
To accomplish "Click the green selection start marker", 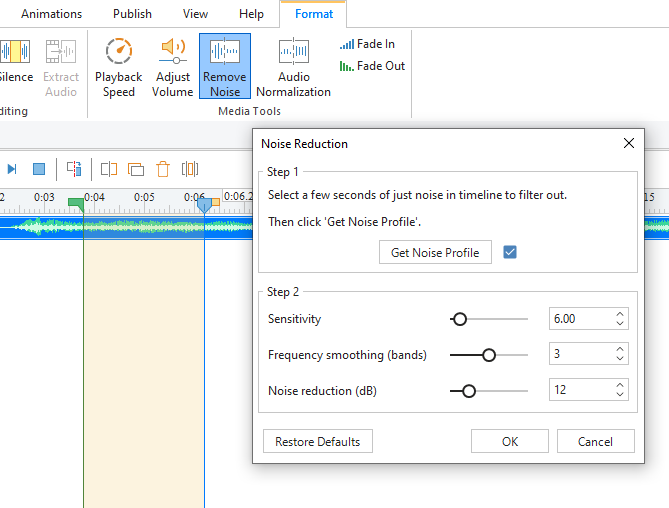I will pos(76,204).
